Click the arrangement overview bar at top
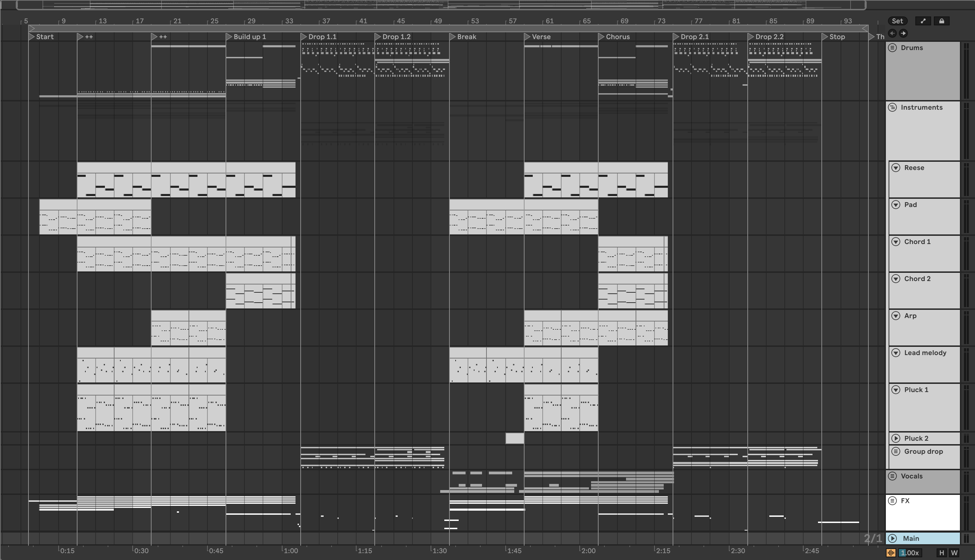This screenshot has height=560, width=975. coord(441,4)
